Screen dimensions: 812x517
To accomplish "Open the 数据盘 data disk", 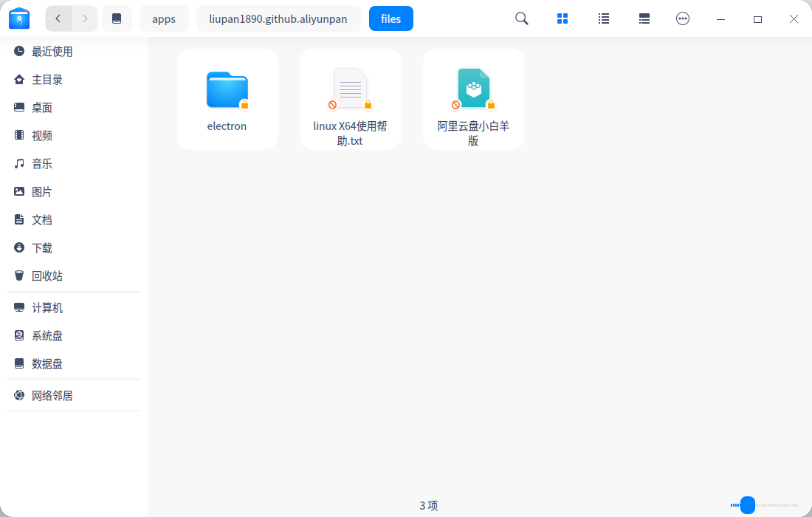I will (46, 363).
